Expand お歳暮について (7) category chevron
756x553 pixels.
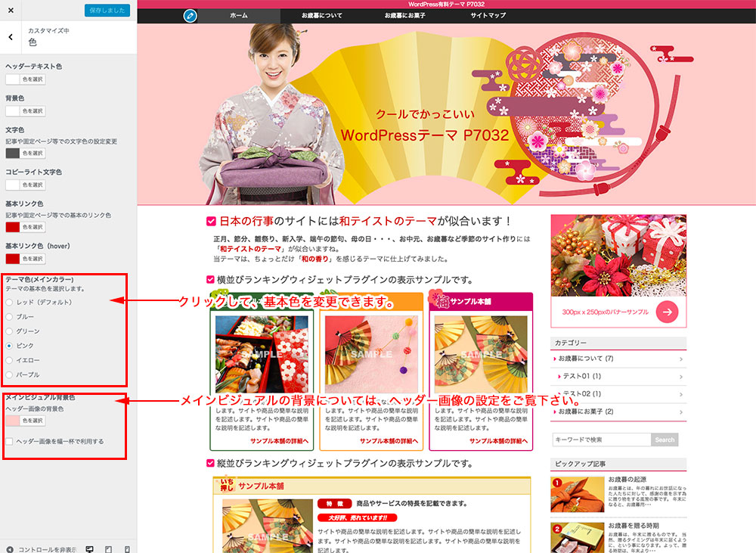point(681,359)
